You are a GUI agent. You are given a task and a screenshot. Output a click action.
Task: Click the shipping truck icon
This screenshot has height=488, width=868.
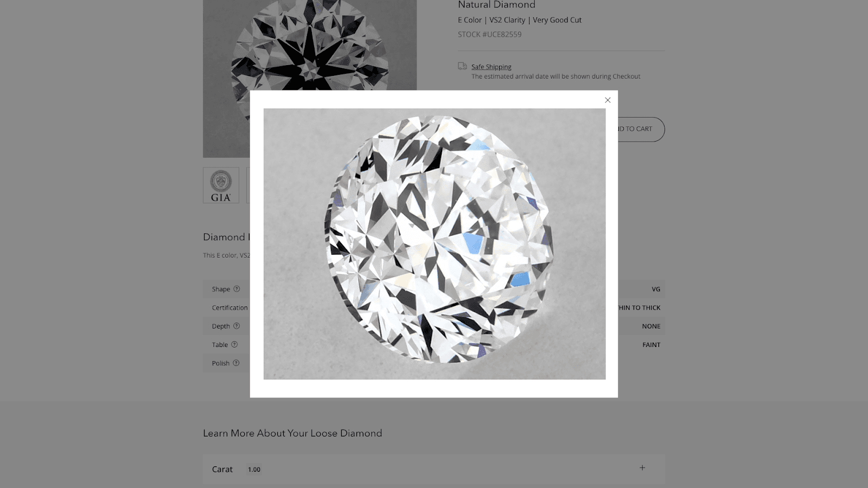[462, 66]
